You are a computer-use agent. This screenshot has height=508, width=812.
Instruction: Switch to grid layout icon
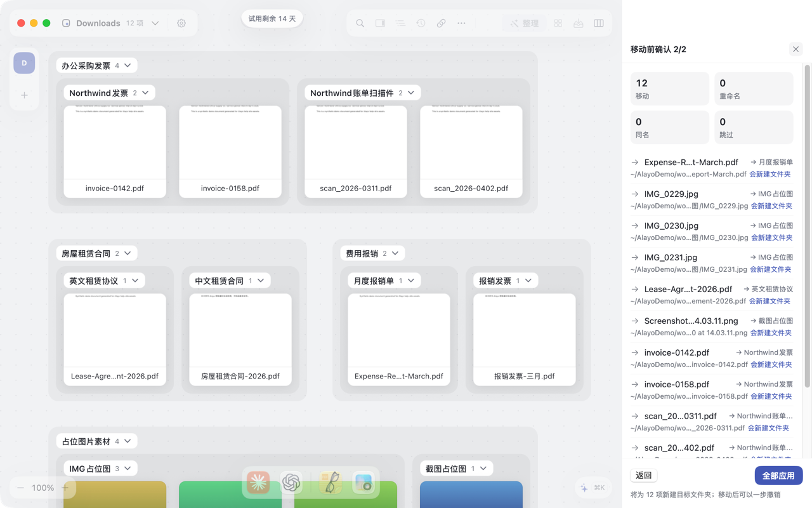(558, 23)
